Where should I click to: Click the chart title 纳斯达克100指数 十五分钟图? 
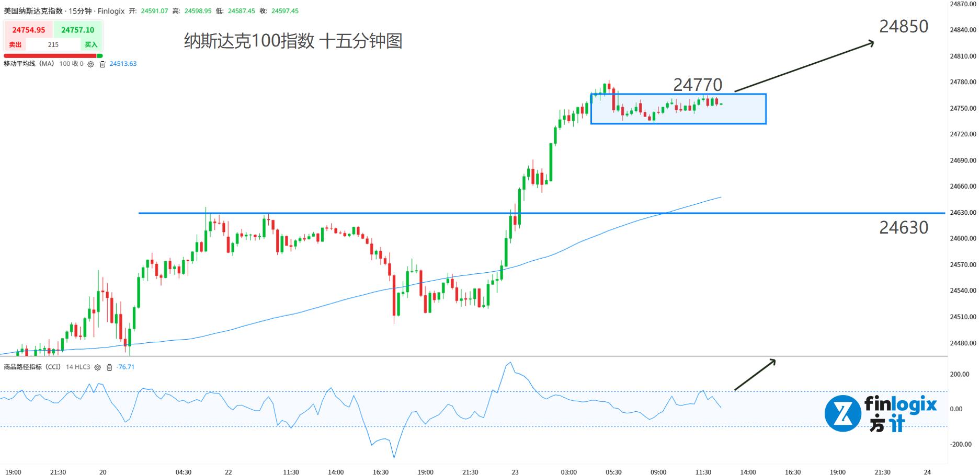point(293,41)
